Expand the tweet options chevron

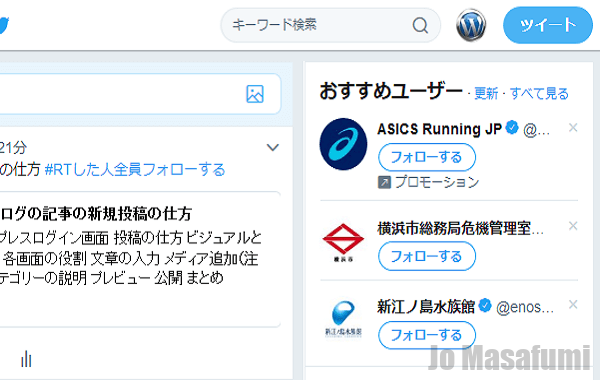click(272, 147)
